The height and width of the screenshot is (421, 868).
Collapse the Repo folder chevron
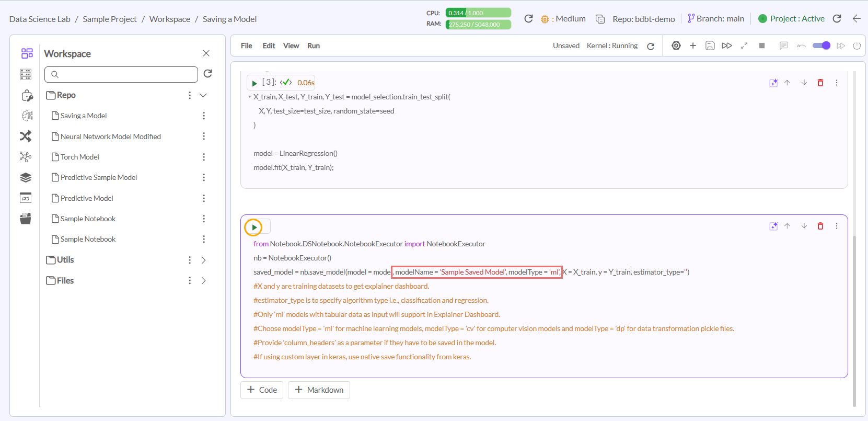[x=203, y=95]
